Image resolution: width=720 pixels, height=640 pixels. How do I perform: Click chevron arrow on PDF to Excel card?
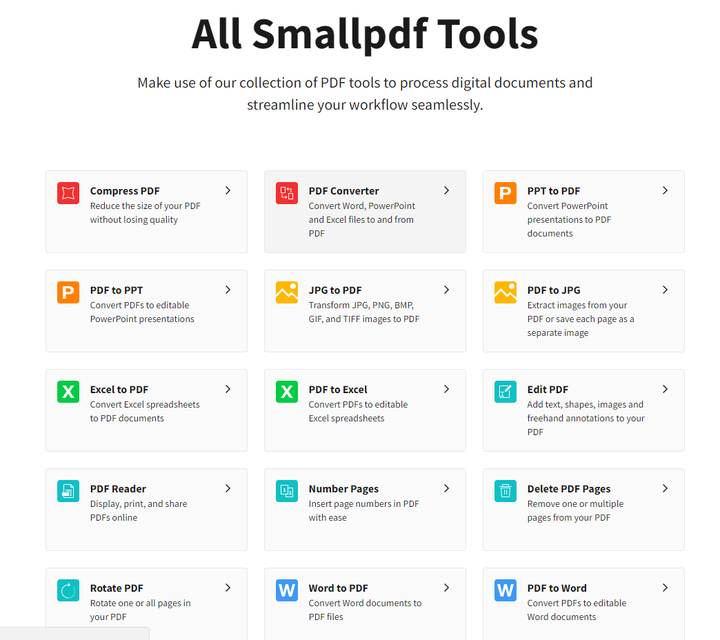[446, 389]
